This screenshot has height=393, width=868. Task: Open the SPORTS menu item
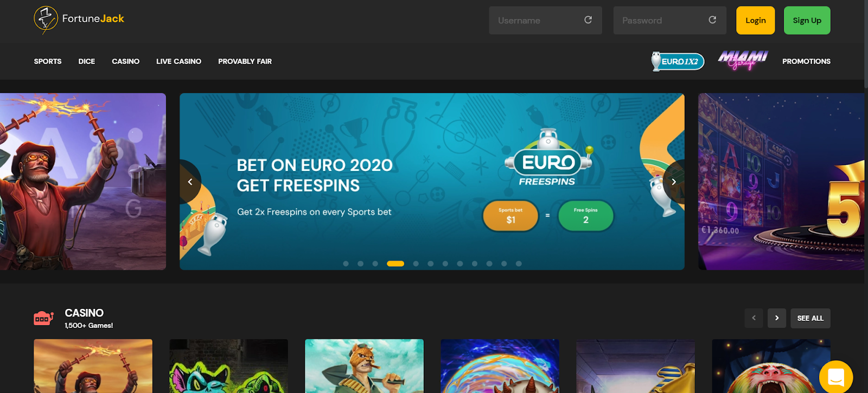point(48,61)
